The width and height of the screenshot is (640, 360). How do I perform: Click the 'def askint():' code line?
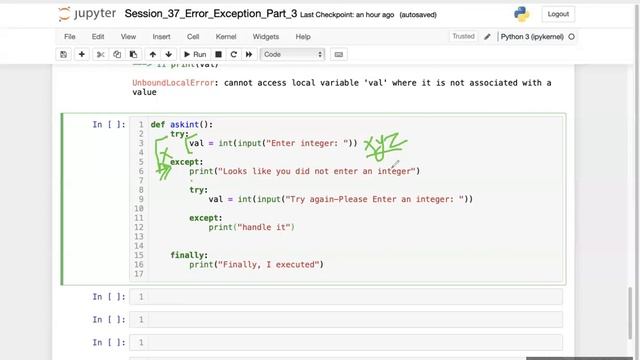(182, 124)
